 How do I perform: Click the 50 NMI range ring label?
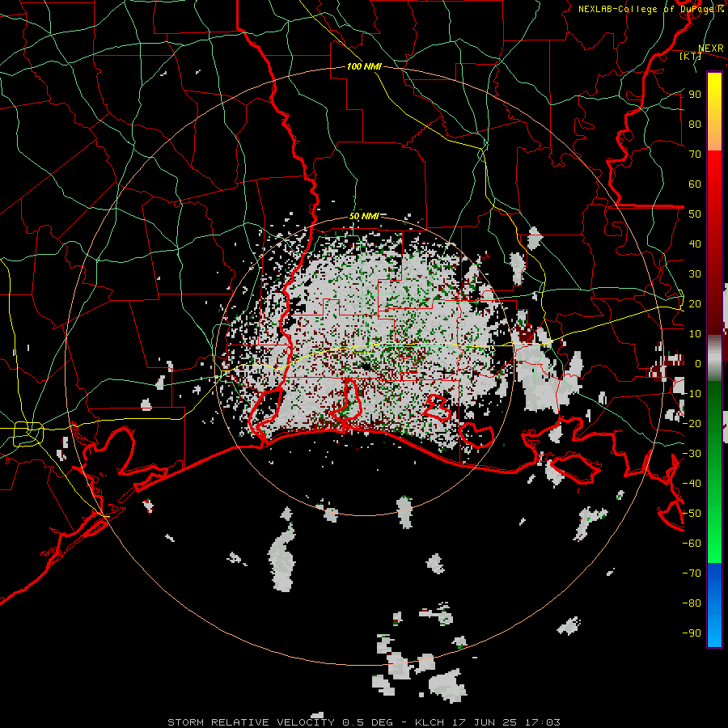coord(364,216)
